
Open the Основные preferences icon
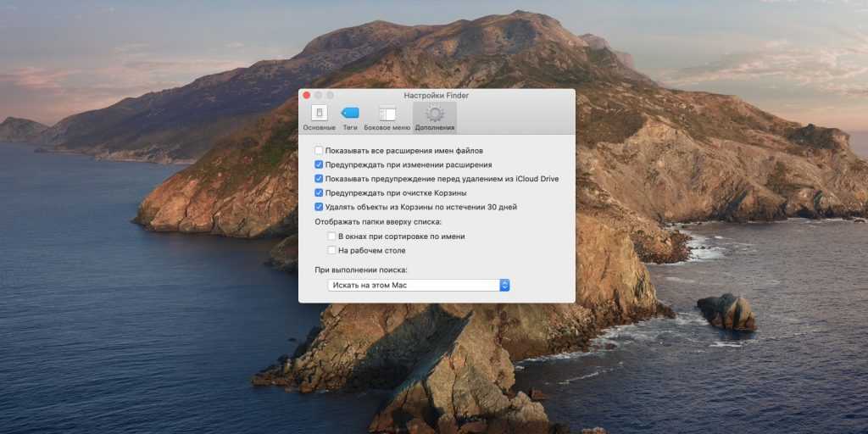(x=319, y=113)
